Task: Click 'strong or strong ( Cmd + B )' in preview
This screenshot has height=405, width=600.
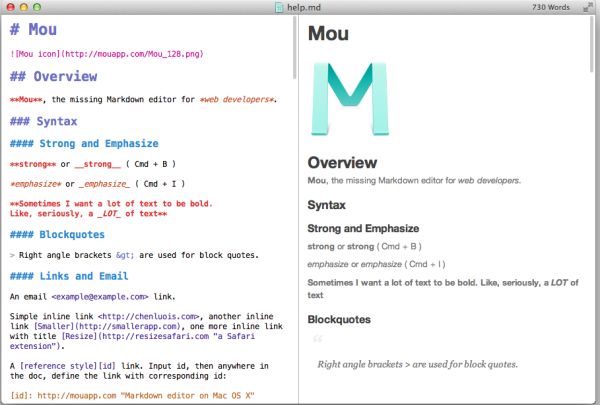Action: click(x=365, y=247)
